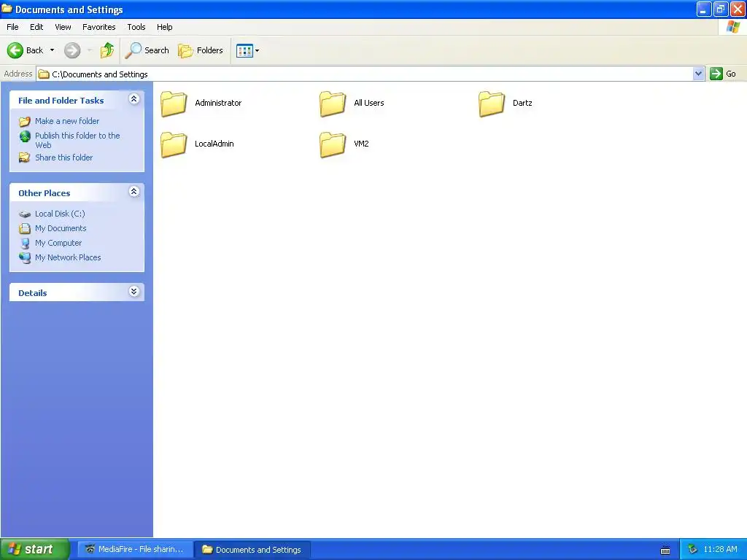The image size is (747, 560).
Task: Click the Search magnifier toolbar button
Action: tap(147, 50)
